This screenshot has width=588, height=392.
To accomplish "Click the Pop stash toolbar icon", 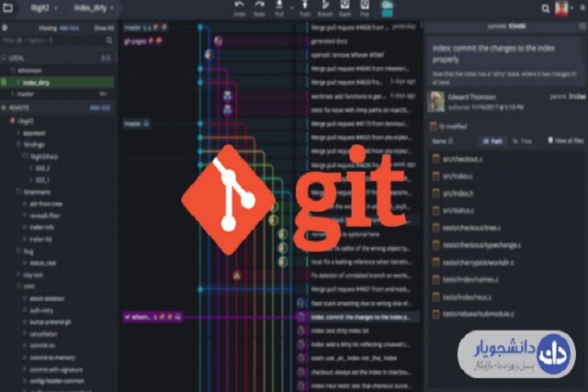I will [365, 6].
